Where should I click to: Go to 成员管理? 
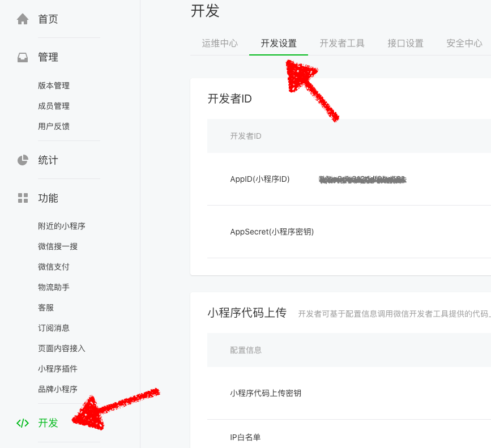coord(54,106)
